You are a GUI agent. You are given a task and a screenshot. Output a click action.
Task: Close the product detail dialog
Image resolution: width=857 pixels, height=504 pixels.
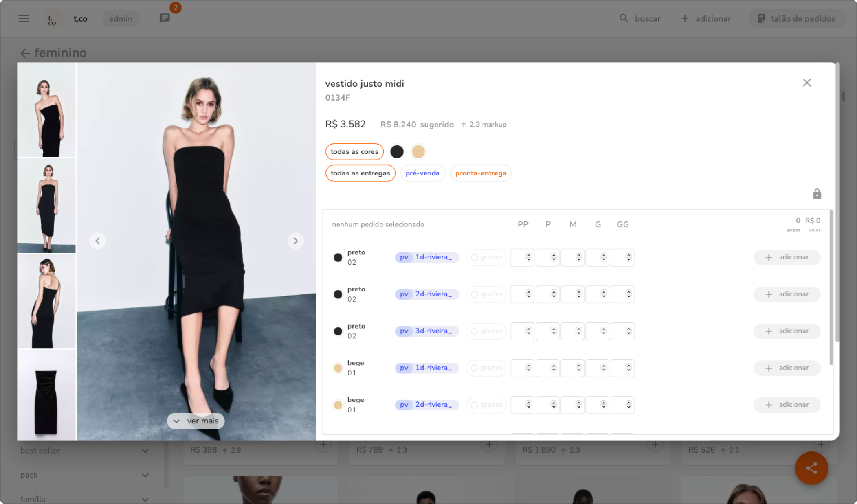pyautogui.click(x=806, y=83)
